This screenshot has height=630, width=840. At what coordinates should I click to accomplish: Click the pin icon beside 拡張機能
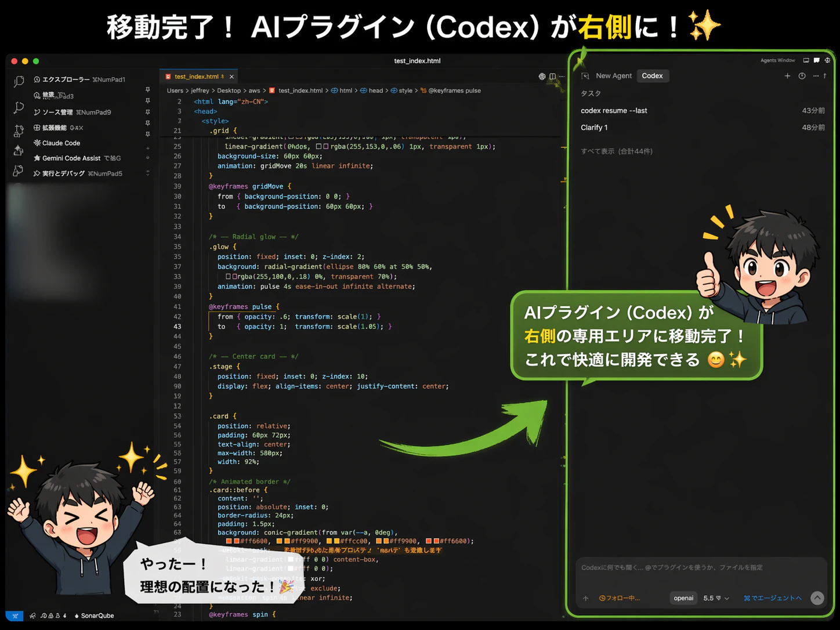[147, 123]
